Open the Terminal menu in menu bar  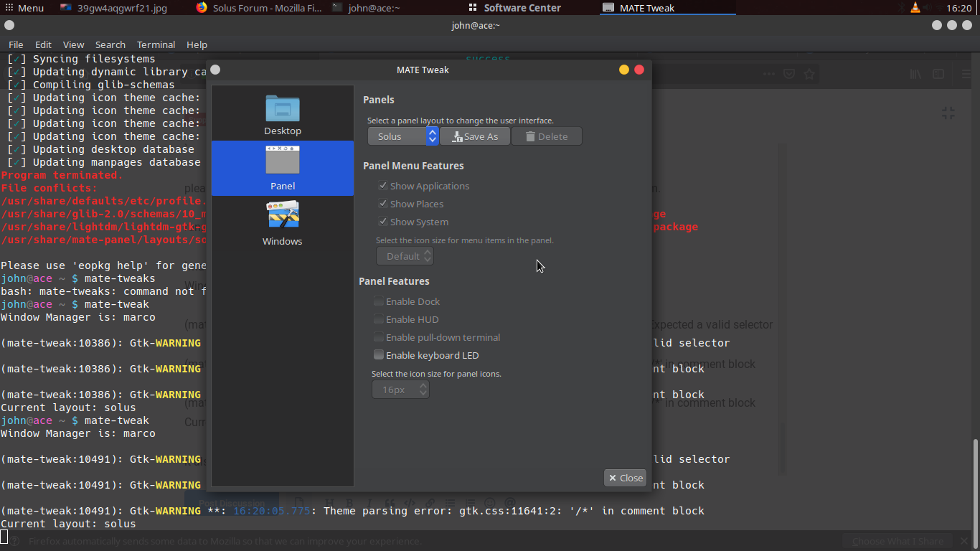click(156, 44)
